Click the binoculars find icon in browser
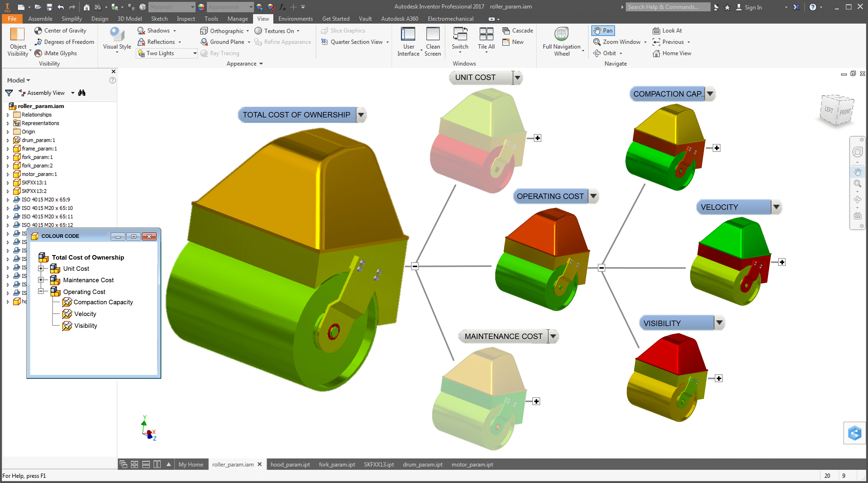 click(82, 93)
